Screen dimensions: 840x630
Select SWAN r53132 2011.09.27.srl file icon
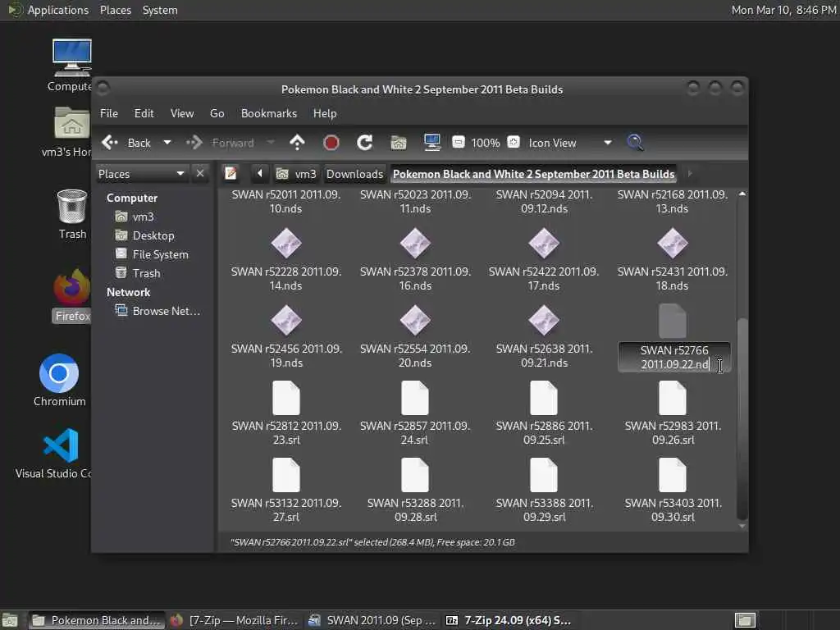click(286, 475)
